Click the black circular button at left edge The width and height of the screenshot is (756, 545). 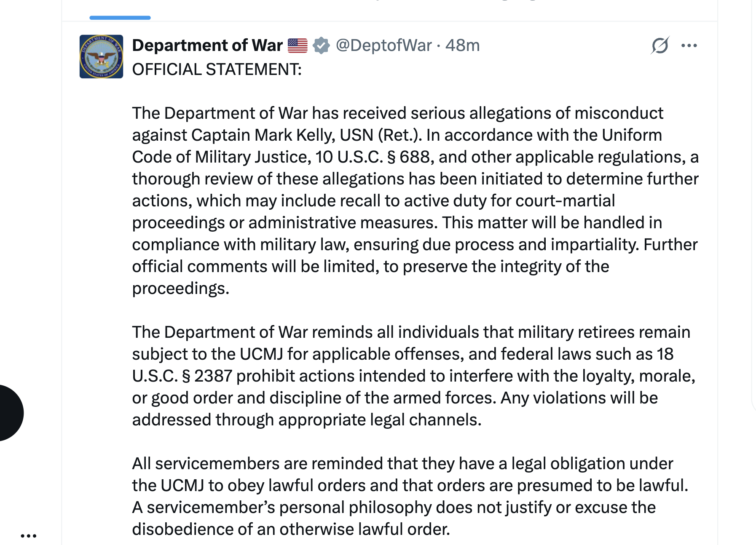tap(8, 413)
